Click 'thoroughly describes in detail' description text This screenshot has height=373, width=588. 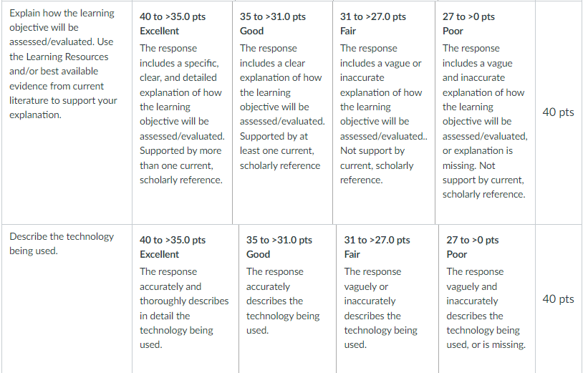184,309
